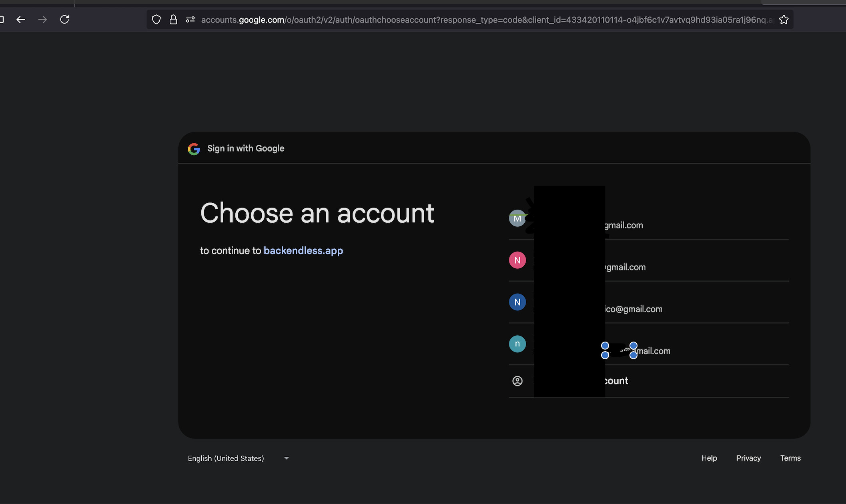Click the address bar URL field

point(487,20)
